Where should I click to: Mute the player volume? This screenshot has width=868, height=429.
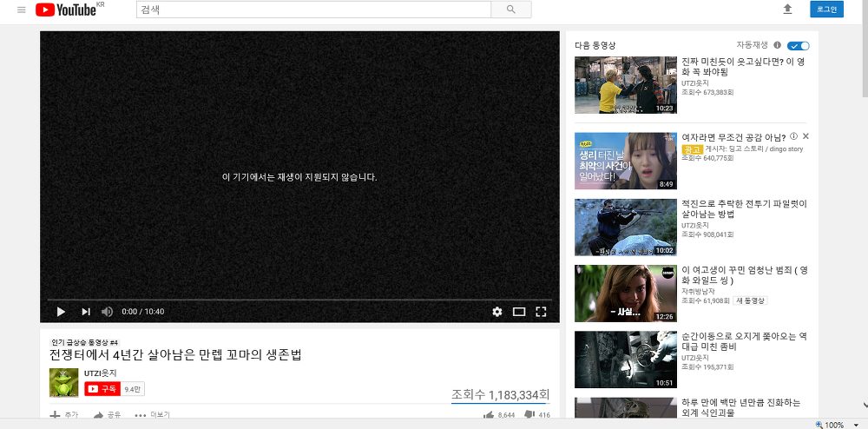point(107,312)
